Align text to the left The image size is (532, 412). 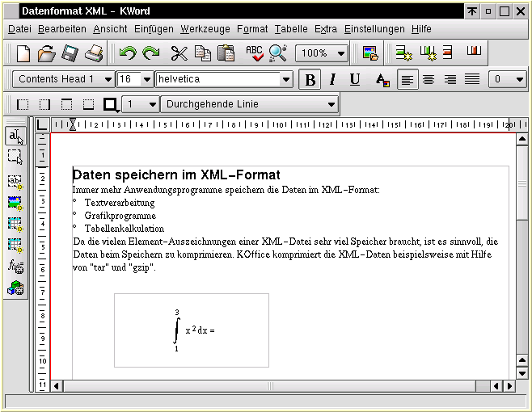tap(407, 79)
